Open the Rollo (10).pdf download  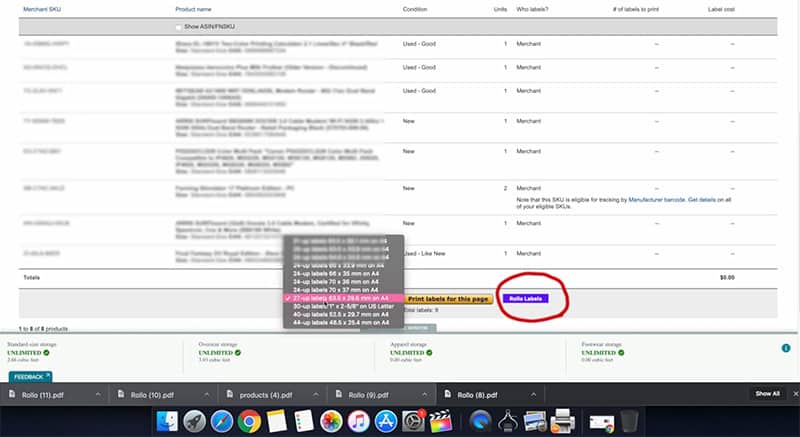pyautogui.click(x=152, y=395)
